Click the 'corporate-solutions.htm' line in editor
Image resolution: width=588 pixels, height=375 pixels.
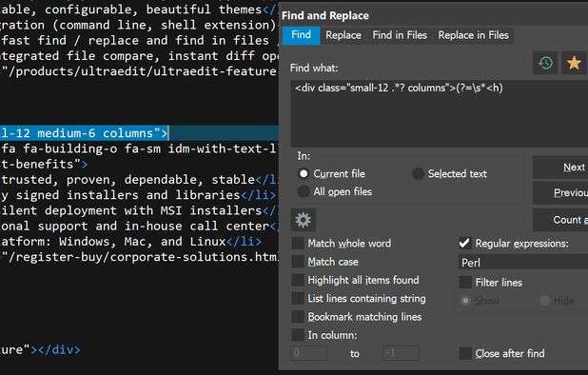139,257
